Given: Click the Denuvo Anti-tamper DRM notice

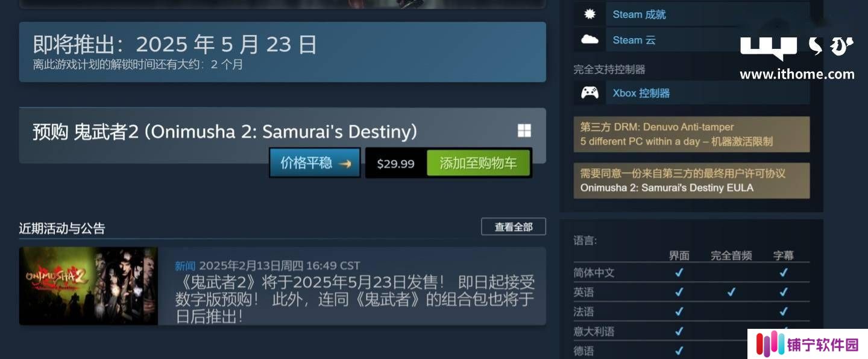Looking at the screenshot, I should pos(691,135).
